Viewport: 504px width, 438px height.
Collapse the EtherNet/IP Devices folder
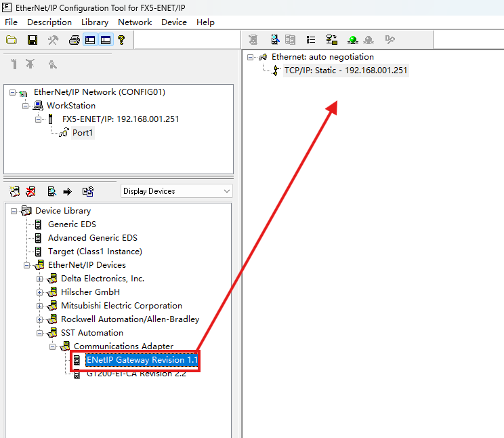(x=26, y=266)
